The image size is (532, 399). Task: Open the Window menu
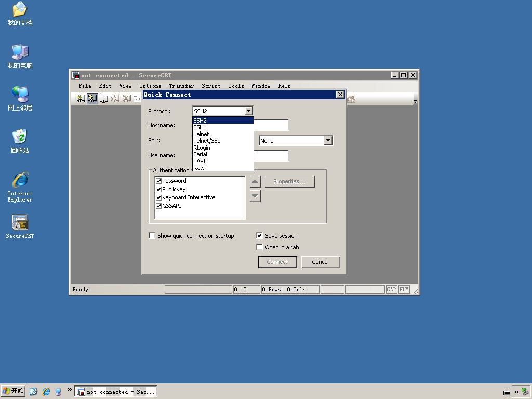261,86
